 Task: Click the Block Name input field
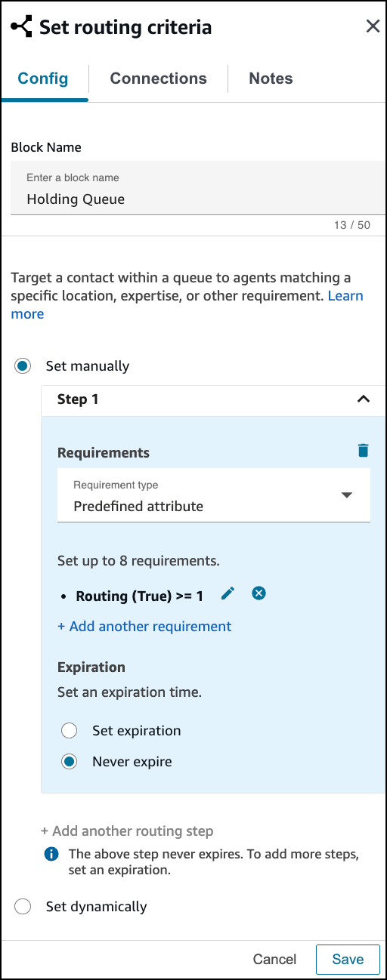coord(196,188)
